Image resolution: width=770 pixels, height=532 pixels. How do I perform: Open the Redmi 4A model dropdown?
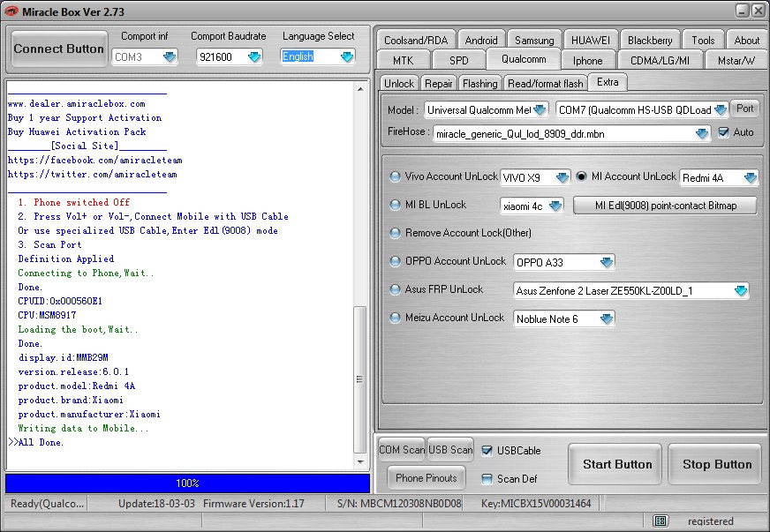(751, 177)
